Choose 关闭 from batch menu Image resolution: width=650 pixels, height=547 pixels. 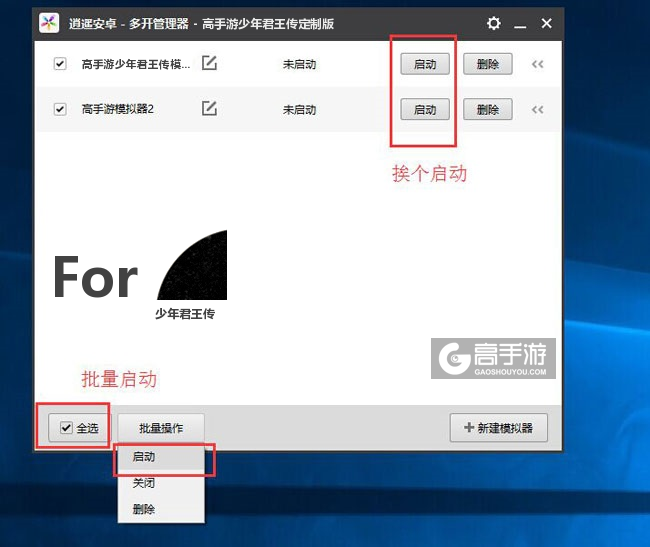(161, 483)
